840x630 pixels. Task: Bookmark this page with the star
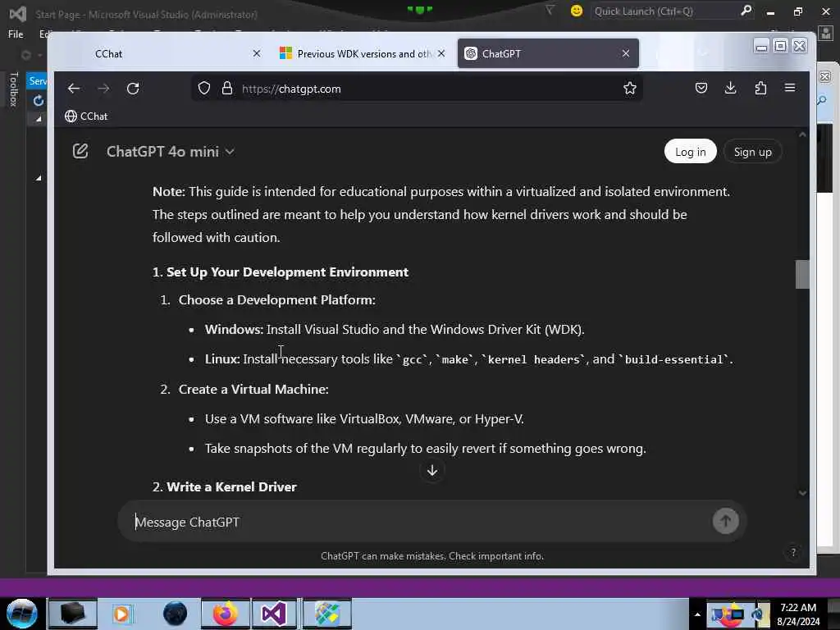pos(629,89)
